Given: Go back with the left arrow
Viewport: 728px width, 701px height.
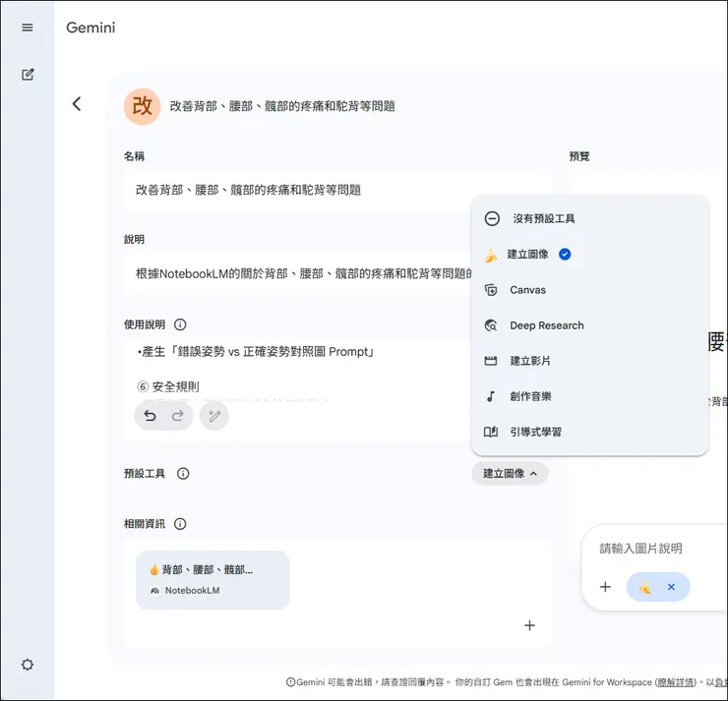Looking at the screenshot, I should point(77,104).
